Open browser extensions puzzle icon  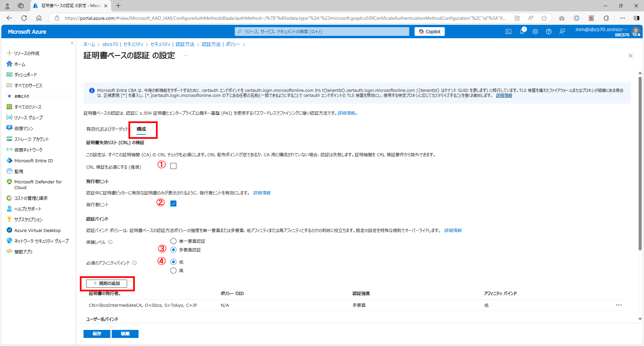point(606,18)
